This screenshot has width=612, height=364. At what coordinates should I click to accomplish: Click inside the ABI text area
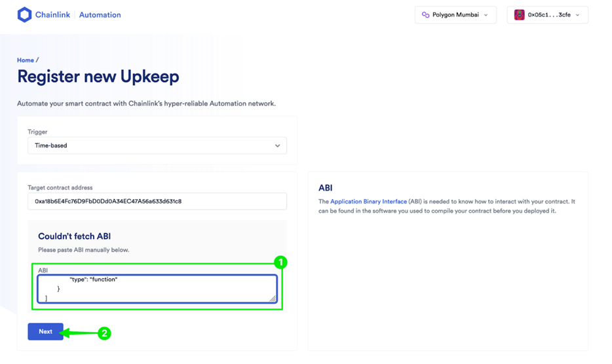pos(157,289)
